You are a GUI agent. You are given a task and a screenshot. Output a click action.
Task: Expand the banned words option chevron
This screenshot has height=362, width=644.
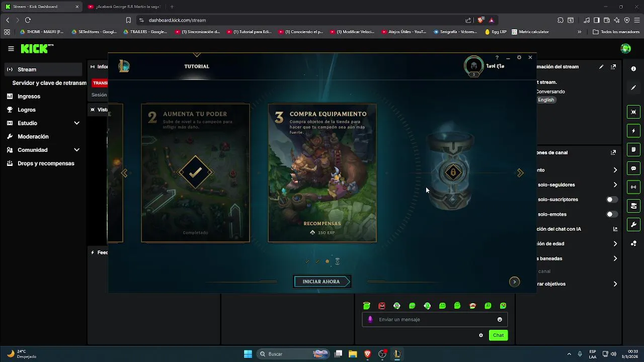(x=615, y=258)
